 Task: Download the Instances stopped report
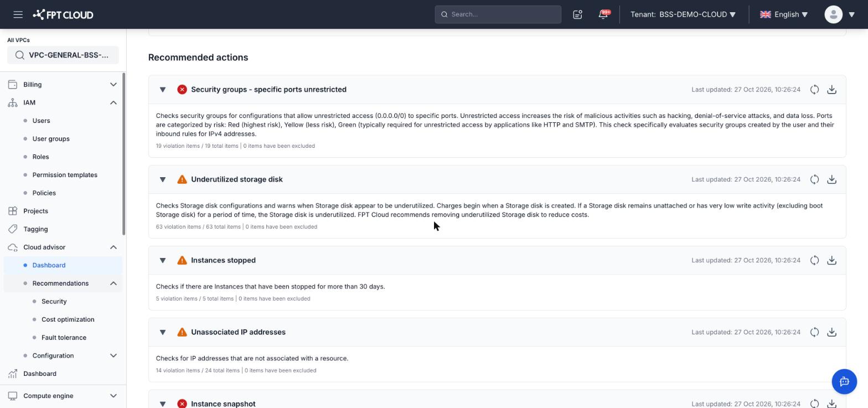point(831,260)
